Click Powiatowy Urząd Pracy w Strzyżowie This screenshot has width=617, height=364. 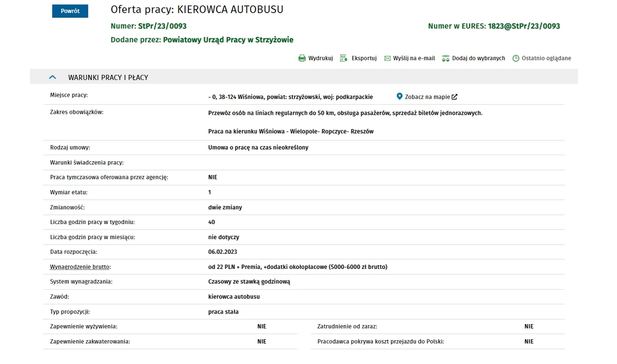(228, 39)
